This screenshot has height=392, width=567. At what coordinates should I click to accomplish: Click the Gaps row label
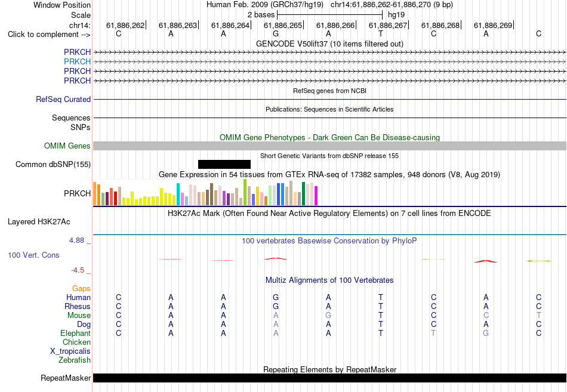81,289
